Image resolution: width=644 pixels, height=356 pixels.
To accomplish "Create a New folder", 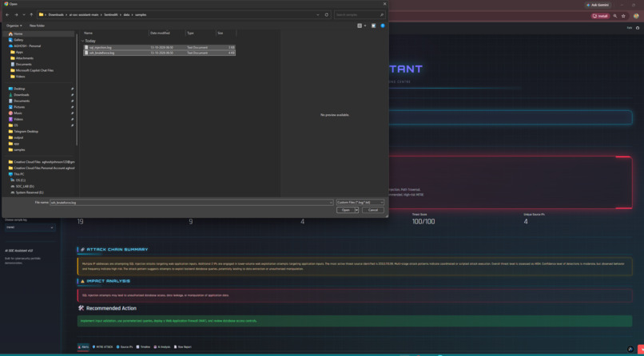I will pyautogui.click(x=37, y=26).
